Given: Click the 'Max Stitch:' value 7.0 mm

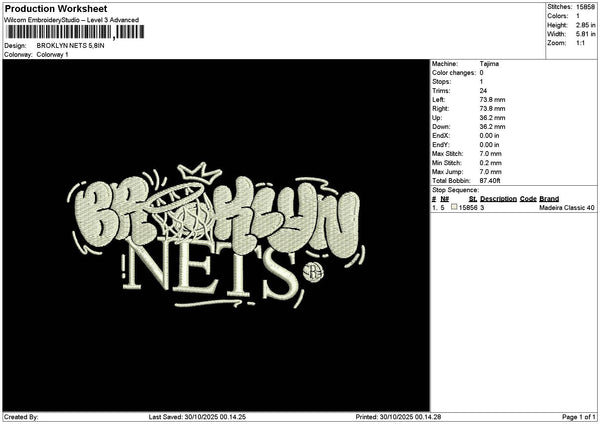Looking at the screenshot, I should [491, 154].
